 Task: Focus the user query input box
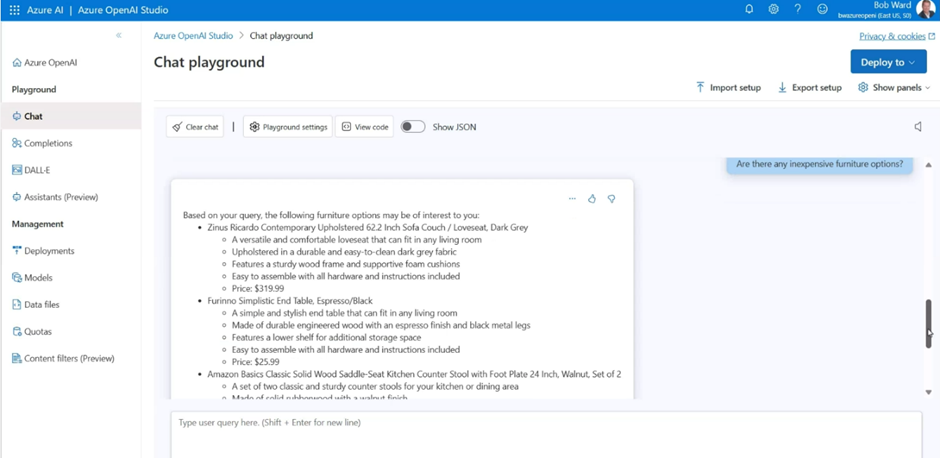point(546,434)
